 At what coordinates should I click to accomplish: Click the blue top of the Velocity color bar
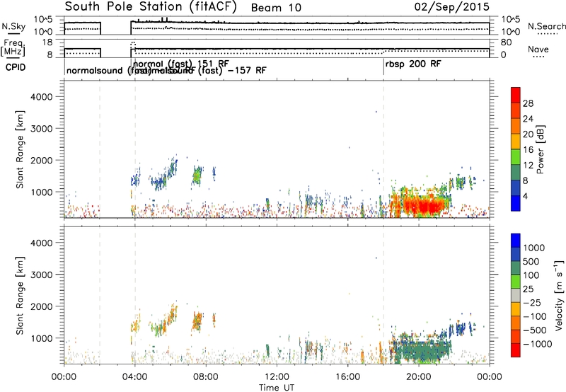516,241
